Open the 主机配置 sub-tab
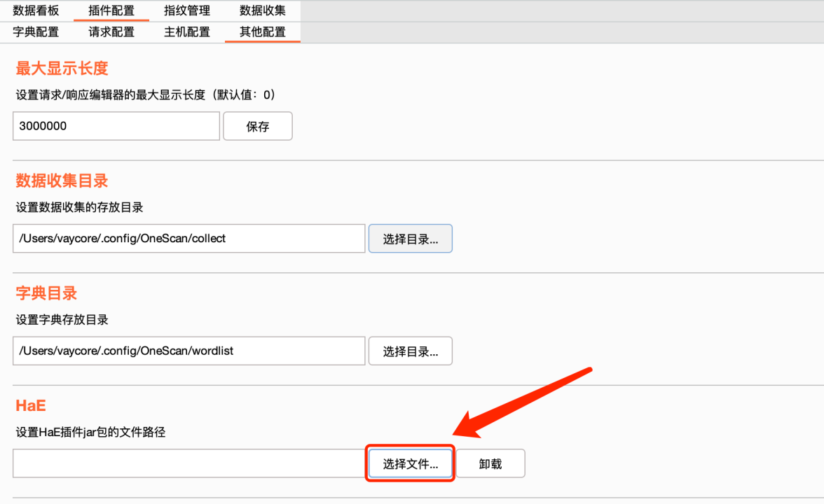The width and height of the screenshot is (824, 504). [x=187, y=32]
